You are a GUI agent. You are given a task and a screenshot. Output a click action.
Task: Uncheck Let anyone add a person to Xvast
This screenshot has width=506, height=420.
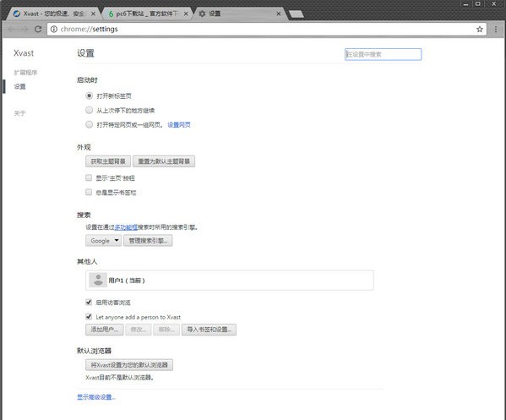pos(89,317)
